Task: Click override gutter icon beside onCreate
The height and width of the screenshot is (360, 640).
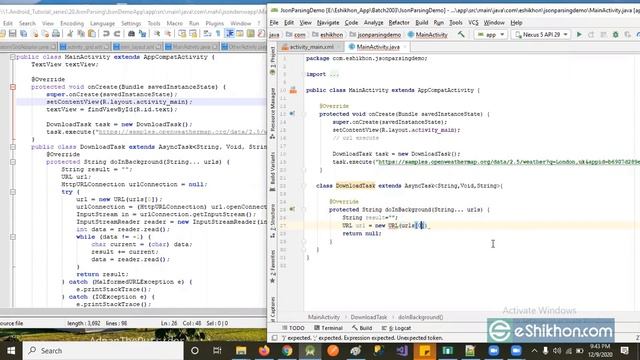Action: pos(292,114)
